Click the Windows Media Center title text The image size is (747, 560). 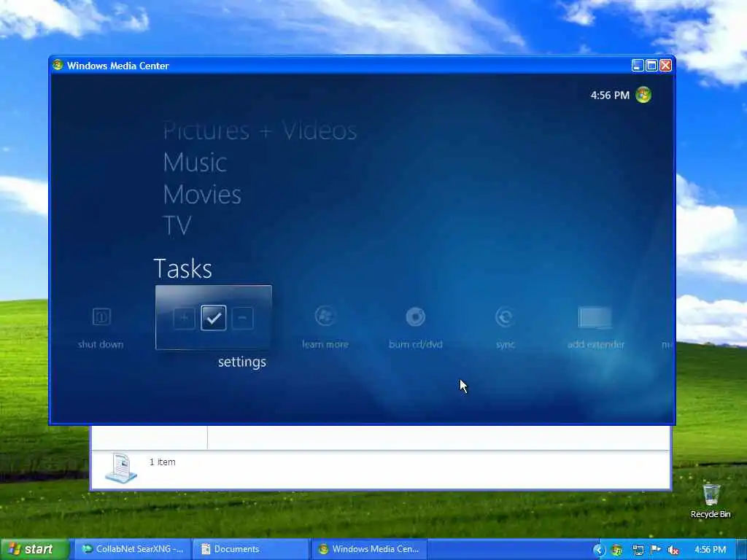tap(117, 66)
